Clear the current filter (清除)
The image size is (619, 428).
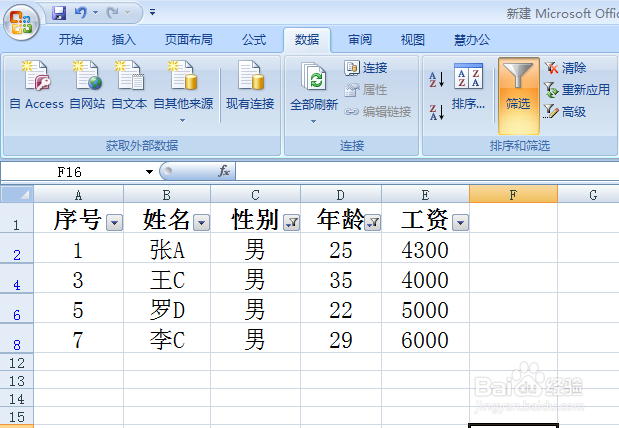565,68
